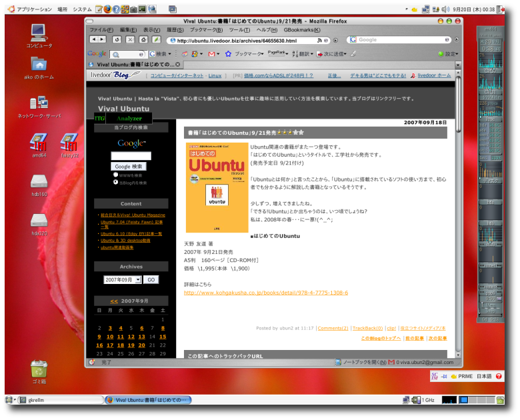The width and height of the screenshot is (520, 420).
Task: Click calendar date 18 link
Action: point(121,345)
